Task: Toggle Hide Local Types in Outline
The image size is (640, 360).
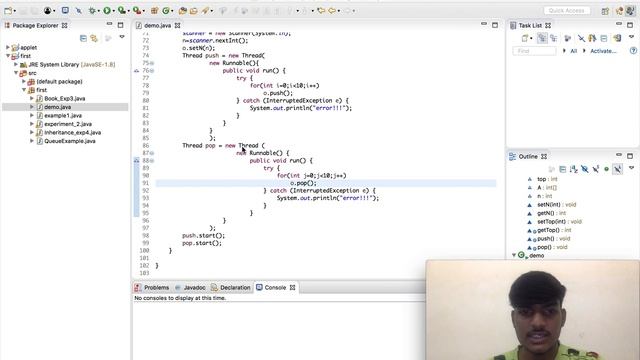Action: [618, 169]
